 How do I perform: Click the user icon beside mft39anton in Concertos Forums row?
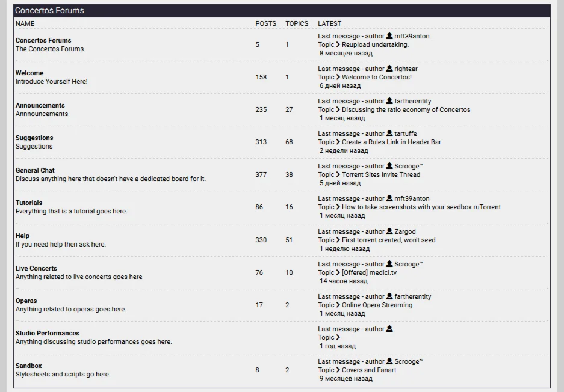(x=389, y=36)
